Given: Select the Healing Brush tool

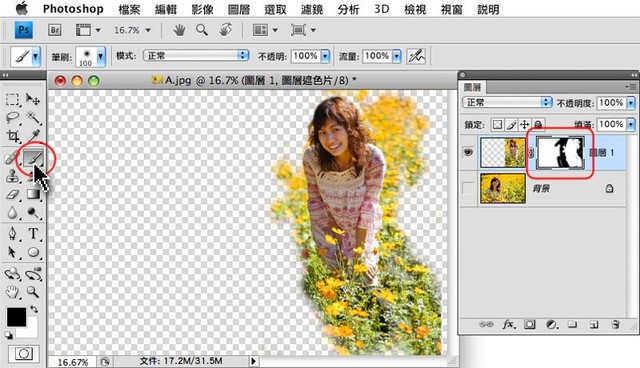Looking at the screenshot, I should pyautogui.click(x=11, y=158).
